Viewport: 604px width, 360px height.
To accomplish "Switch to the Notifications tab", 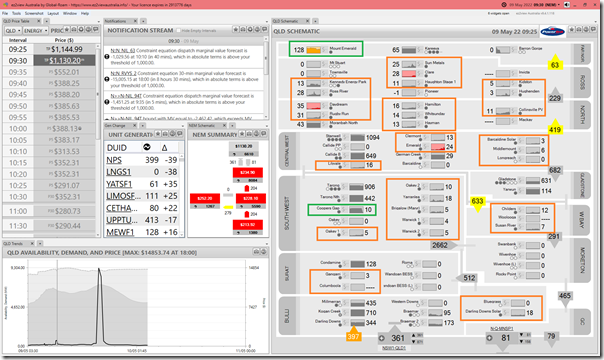I will point(116,21).
